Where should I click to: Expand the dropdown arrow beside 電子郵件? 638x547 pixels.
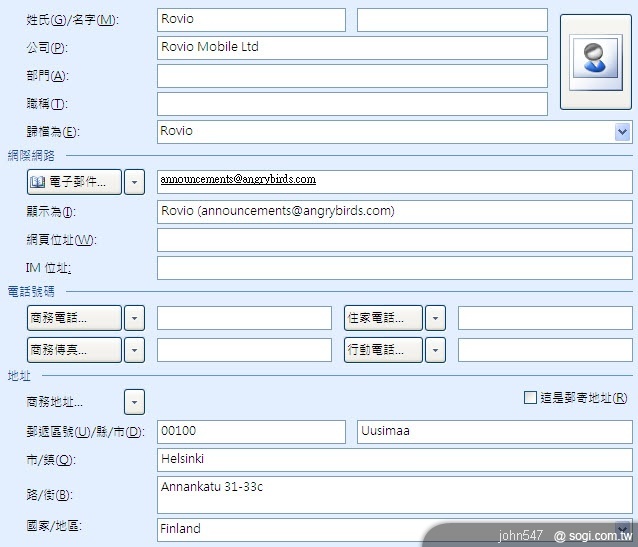(135, 182)
